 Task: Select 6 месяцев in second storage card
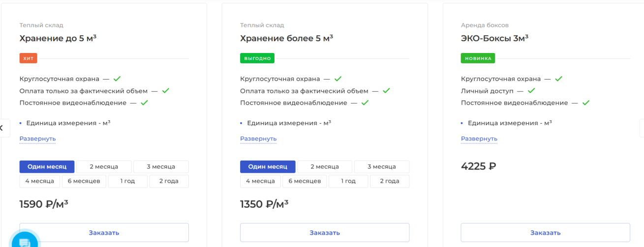[x=305, y=181]
